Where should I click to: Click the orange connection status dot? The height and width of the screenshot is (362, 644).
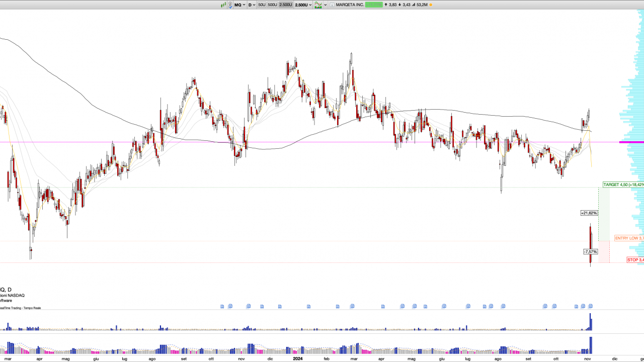click(431, 5)
